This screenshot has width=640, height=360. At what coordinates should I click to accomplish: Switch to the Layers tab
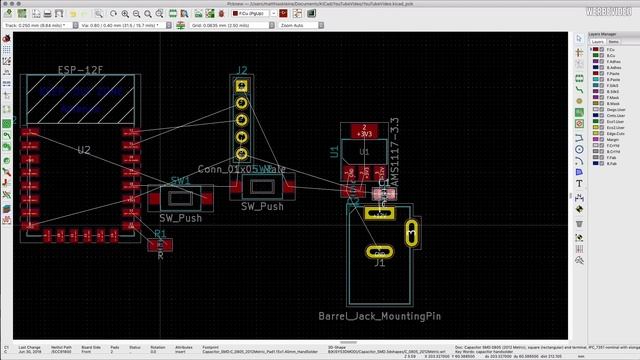click(x=597, y=42)
